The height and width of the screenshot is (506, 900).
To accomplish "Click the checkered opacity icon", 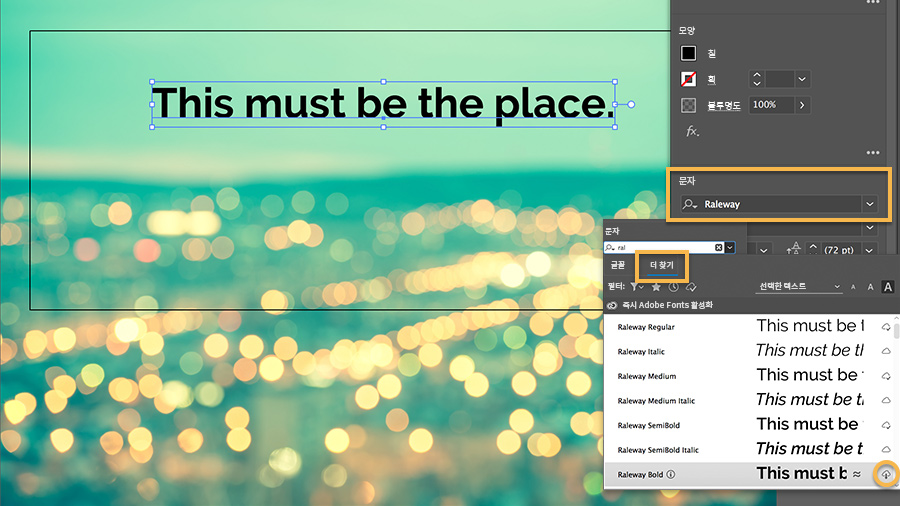I will [688, 105].
